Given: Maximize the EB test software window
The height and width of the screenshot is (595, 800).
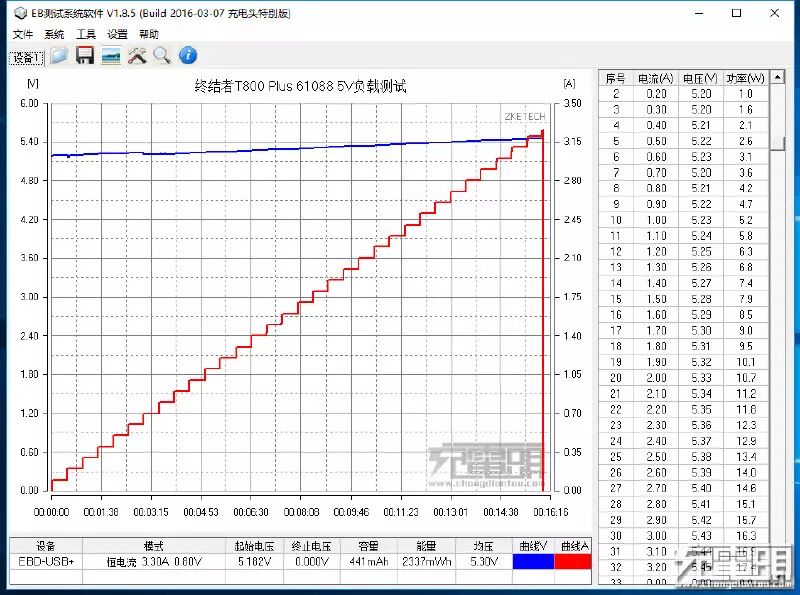Looking at the screenshot, I should (x=736, y=13).
